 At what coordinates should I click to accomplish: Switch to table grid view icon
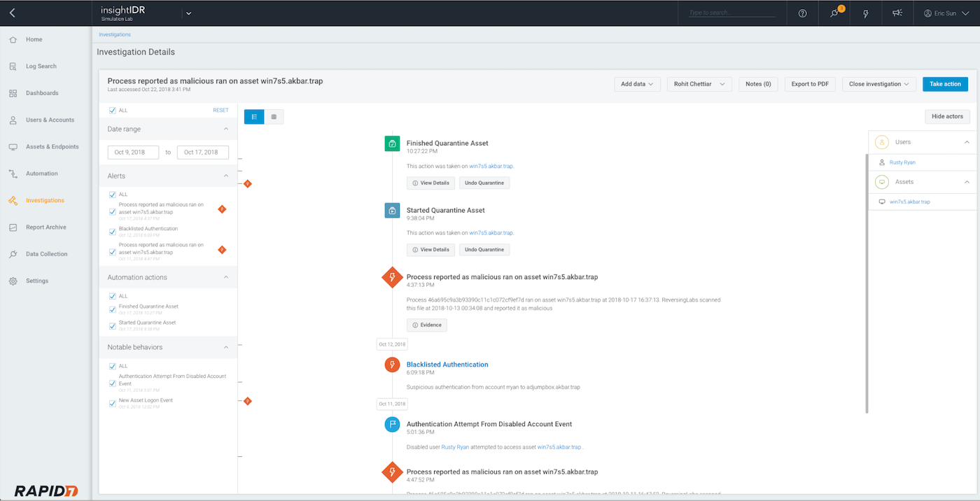(274, 117)
